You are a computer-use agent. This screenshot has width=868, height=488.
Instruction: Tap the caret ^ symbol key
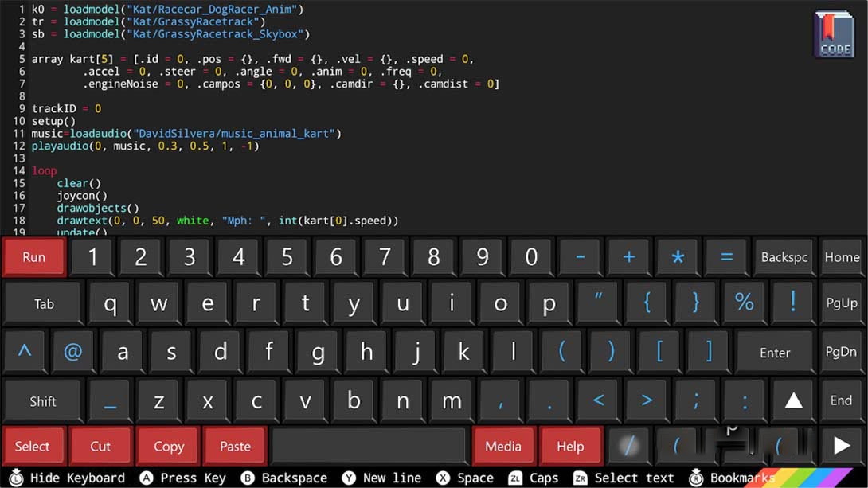click(x=25, y=351)
